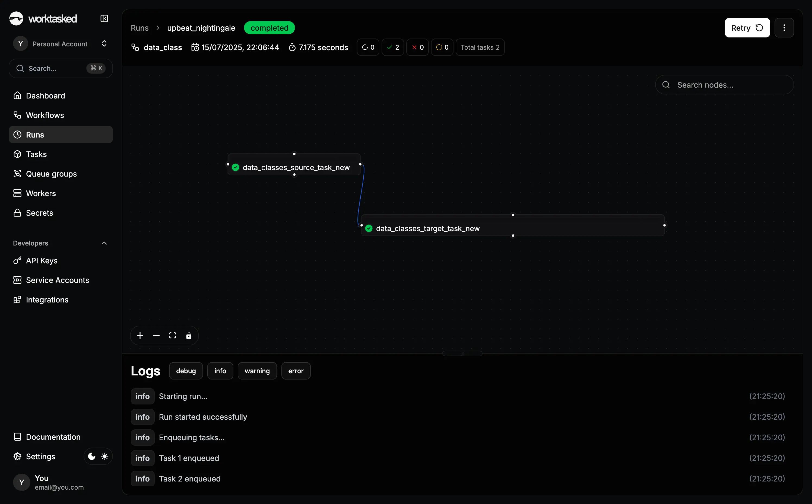The width and height of the screenshot is (812, 504).
Task: Click the worktasked logo
Action: click(x=43, y=18)
